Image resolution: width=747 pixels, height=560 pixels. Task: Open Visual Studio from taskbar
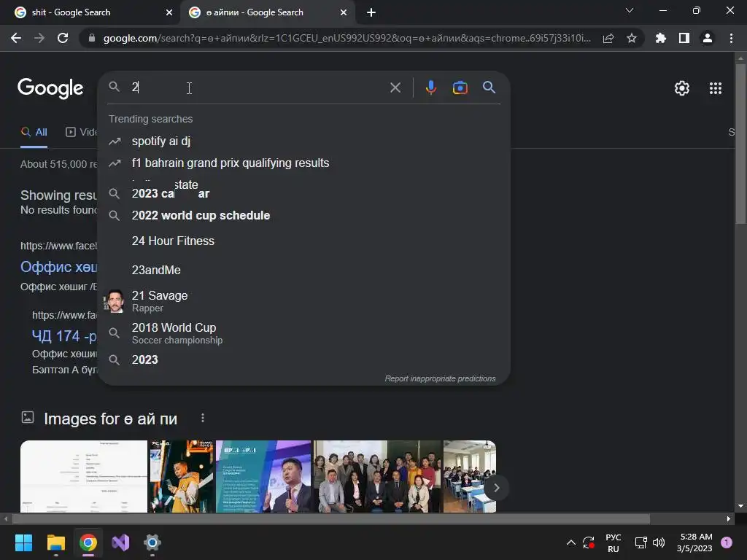coord(120,542)
